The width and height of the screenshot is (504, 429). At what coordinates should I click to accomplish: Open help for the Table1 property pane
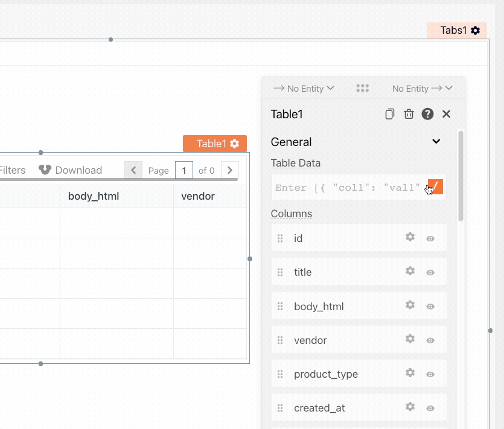coord(427,114)
